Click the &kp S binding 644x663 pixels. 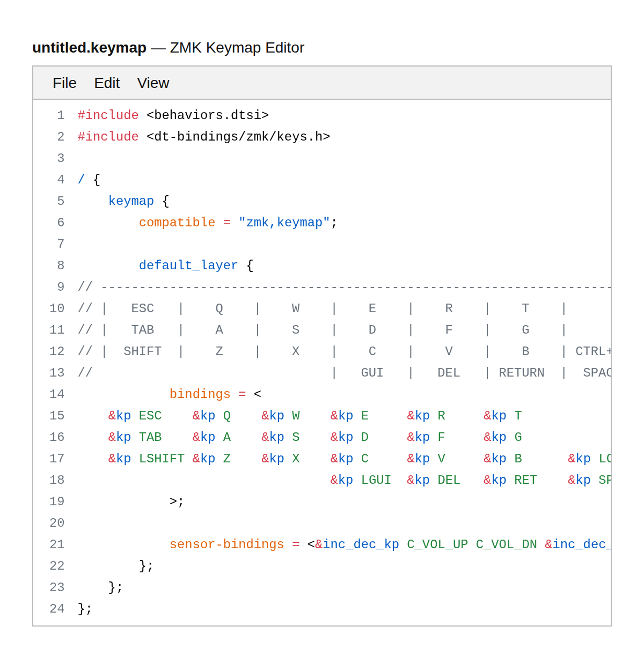281,437
